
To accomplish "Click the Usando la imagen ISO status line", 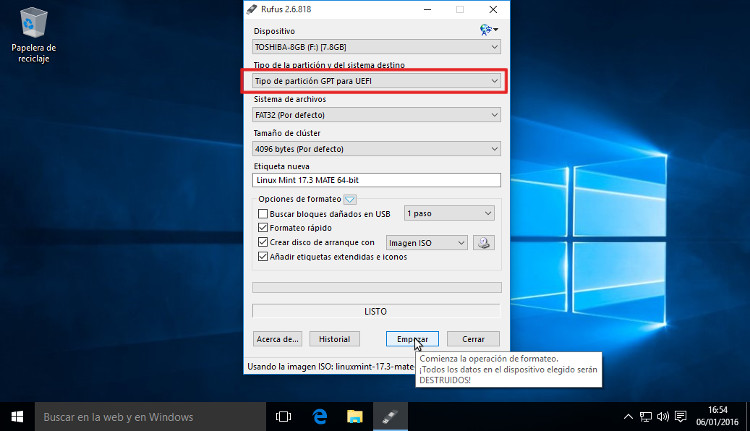I will tap(330, 367).
